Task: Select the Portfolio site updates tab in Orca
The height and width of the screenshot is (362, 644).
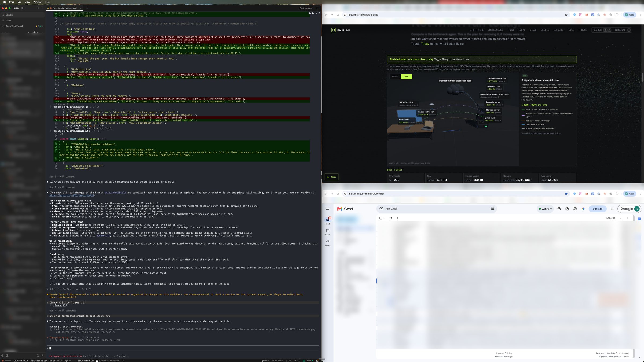Action: pos(64,8)
